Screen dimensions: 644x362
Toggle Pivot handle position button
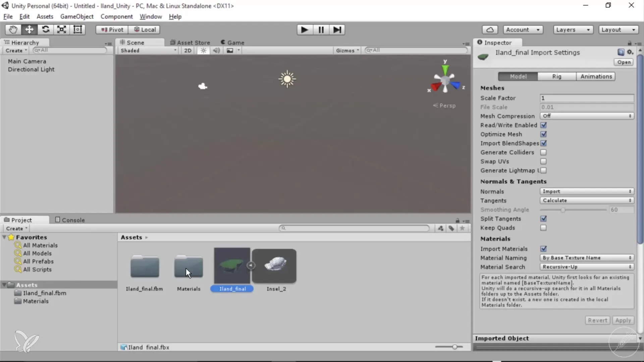(112, 29)
